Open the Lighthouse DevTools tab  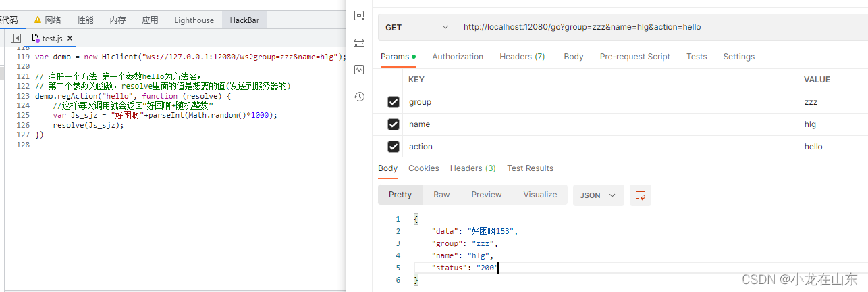coord(194,20)
